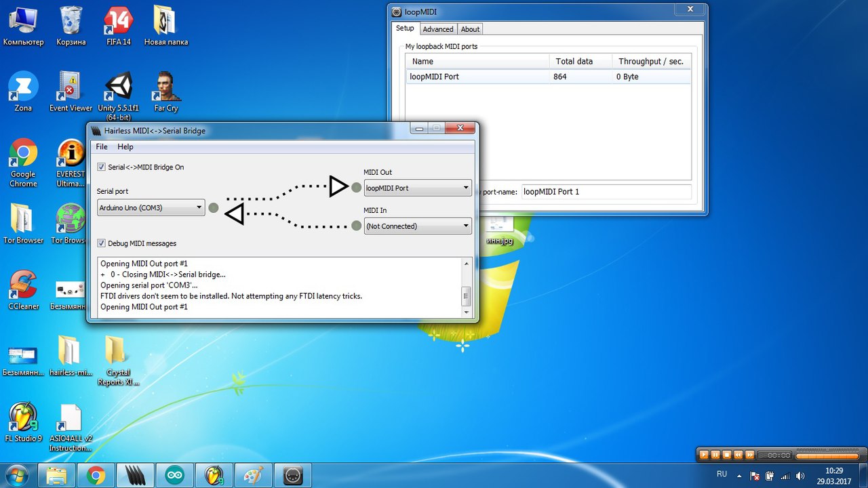Switch to FL Studio taskbar button
The height and width of the screenshot is (488, 868).
pos(214,476)
